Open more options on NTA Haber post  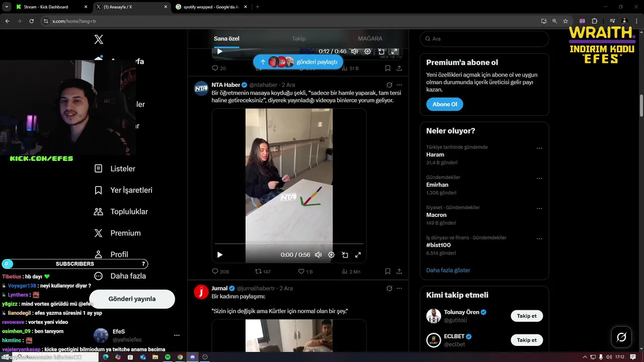click(x=399, y=85)
